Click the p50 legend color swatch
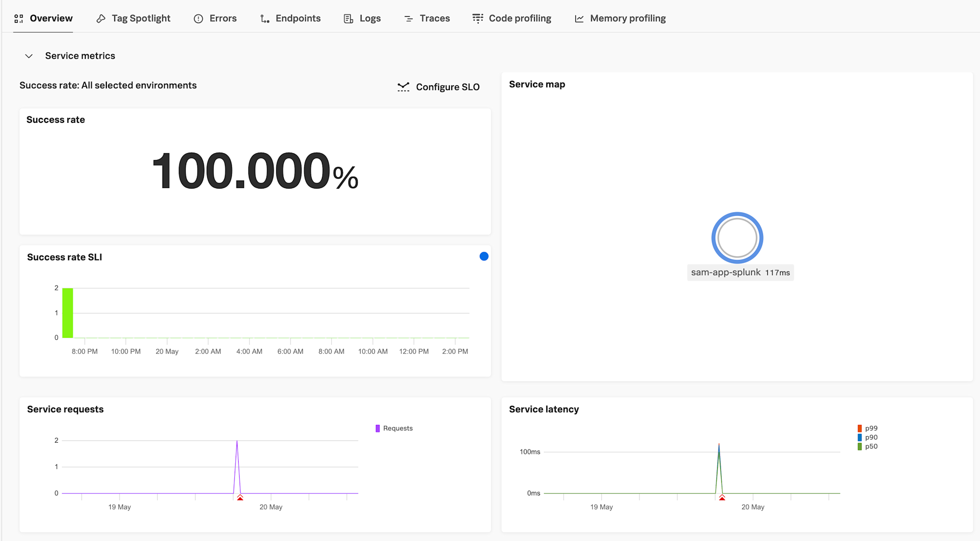 pos(860,447)
